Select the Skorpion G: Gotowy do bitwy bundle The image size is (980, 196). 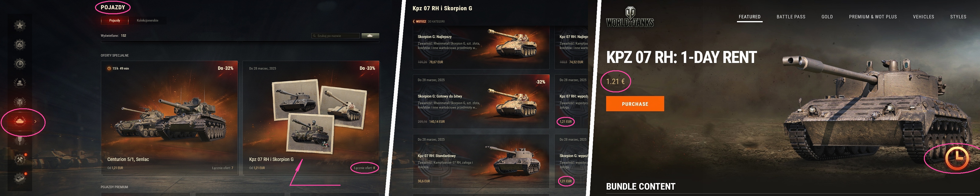click(x=481, y=101)
